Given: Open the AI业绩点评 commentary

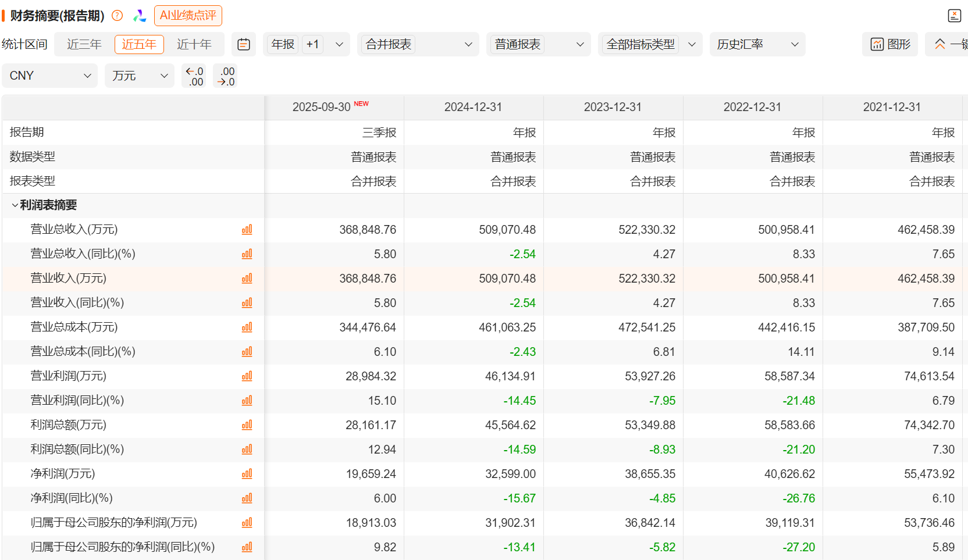Looking at the screenshot, I should point(188,16).
